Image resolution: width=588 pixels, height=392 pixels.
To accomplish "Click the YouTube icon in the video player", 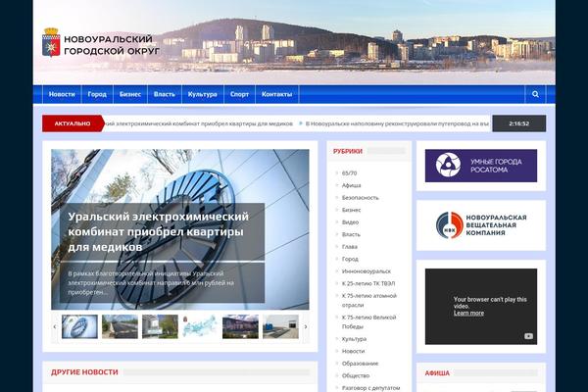I will (528, 336).
